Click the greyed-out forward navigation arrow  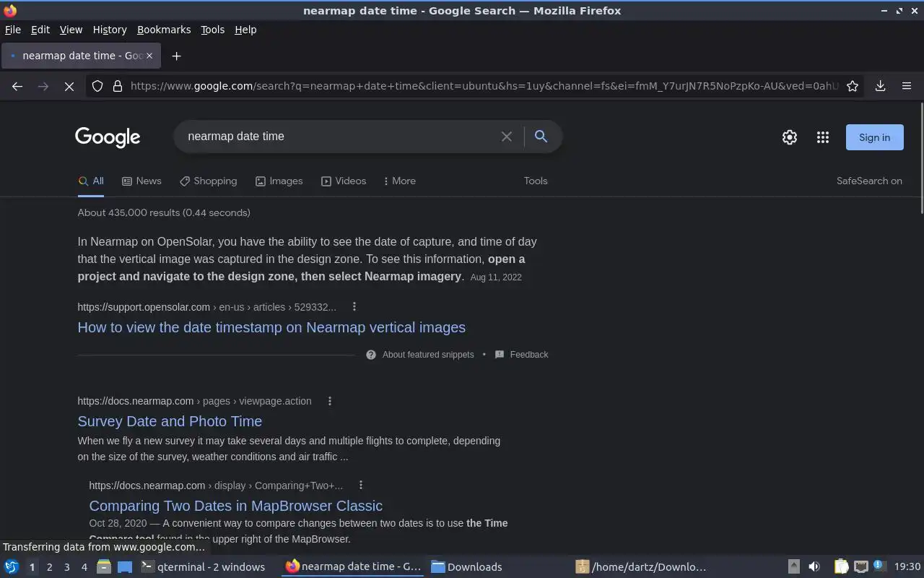[x=43, y=86]
